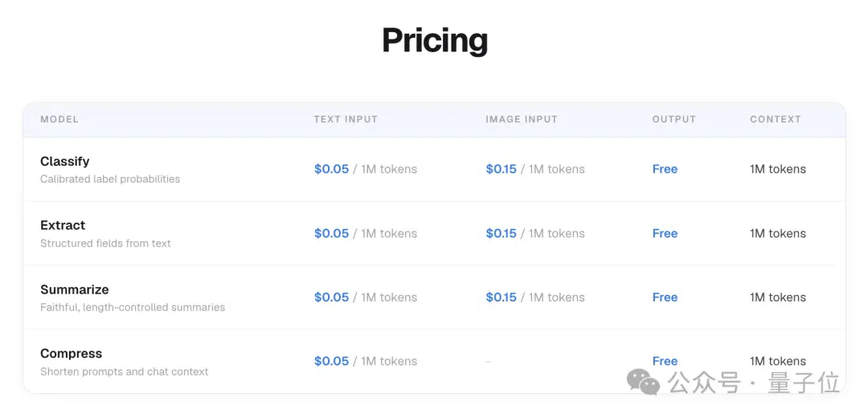
Task: Open the Compress model row
Action: [x=434, y=362]
